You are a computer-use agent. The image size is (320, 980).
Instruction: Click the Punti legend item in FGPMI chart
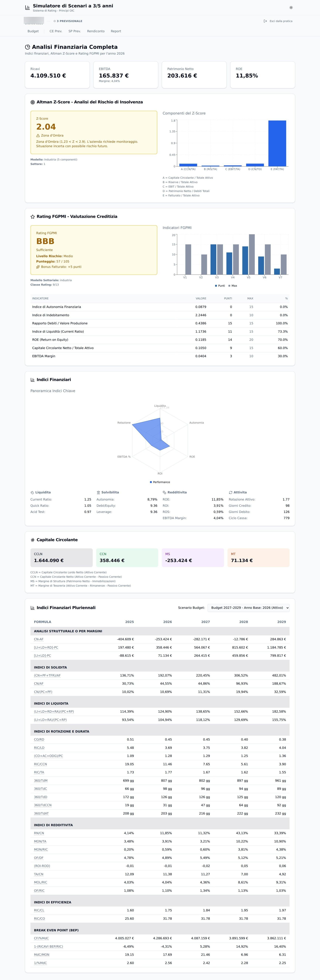pyautogui.click(x=220, y=286)
